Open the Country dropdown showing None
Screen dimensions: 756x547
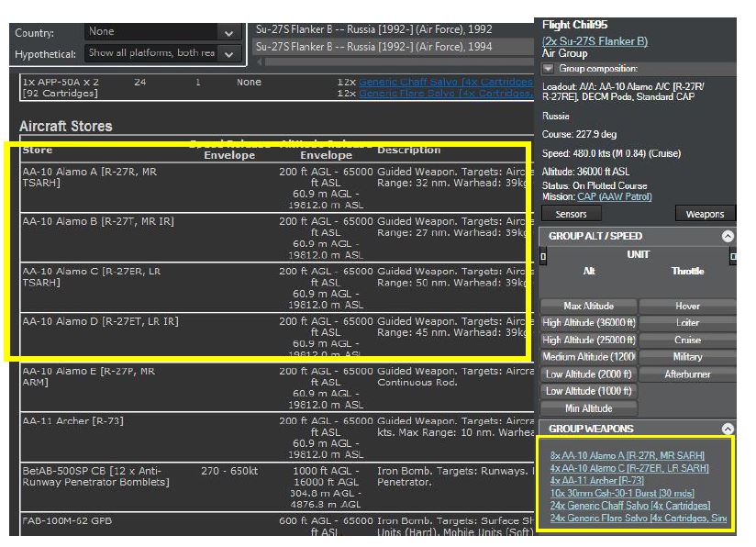coord(162,32)
